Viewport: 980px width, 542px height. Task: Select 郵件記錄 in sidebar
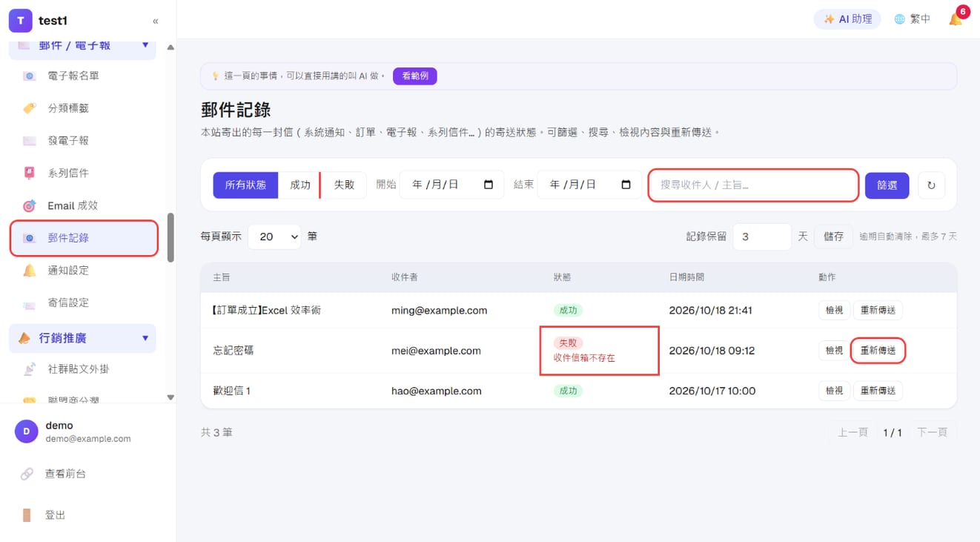[84, 238]
